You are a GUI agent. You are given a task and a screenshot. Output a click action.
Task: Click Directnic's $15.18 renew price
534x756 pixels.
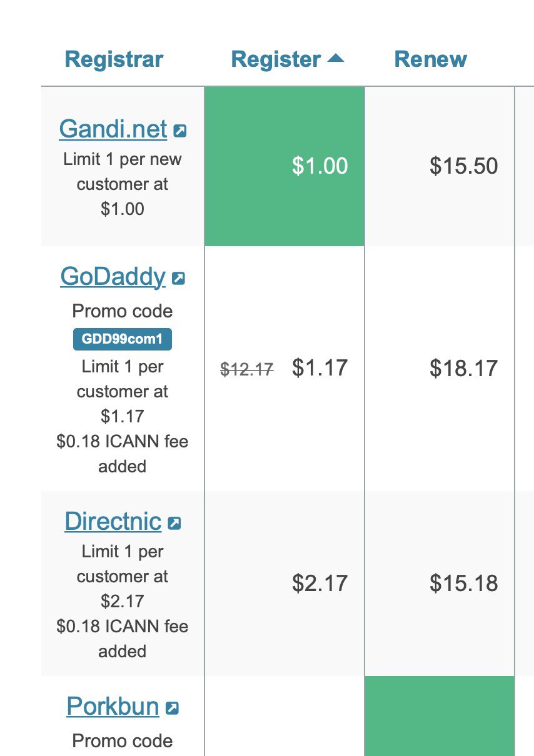coord(464,584)
